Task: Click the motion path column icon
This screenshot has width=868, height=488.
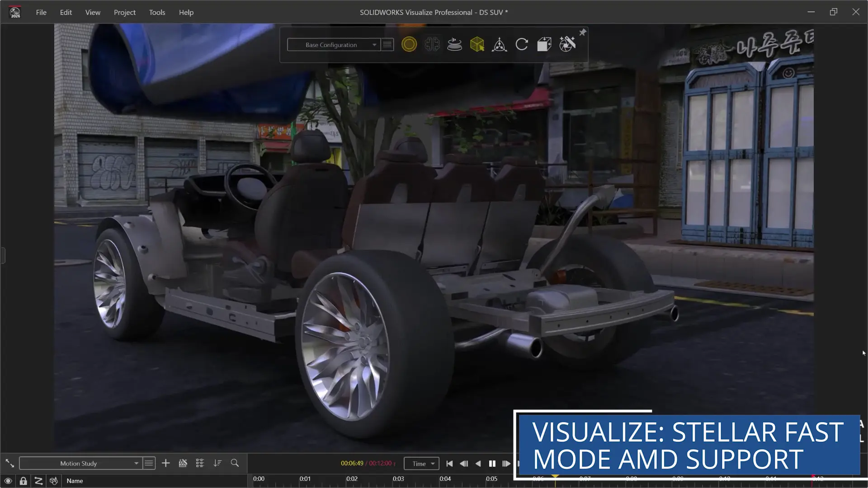Action: tap(38, 481)
